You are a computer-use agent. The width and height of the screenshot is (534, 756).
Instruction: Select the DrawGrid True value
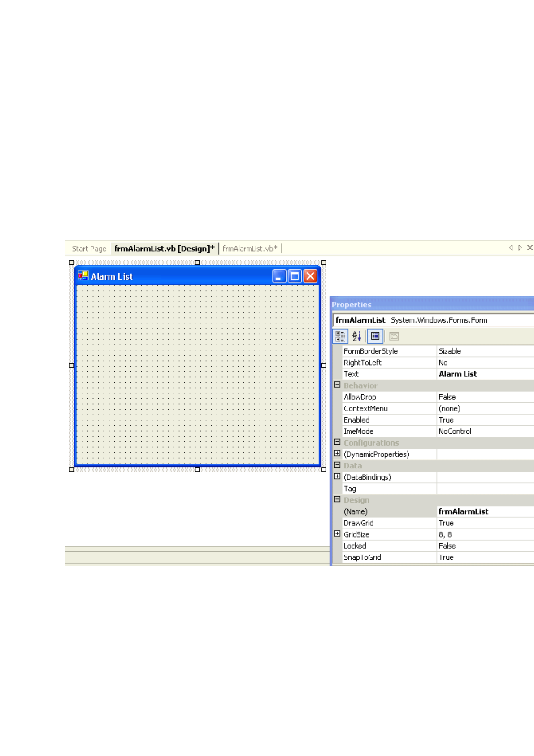446,523
